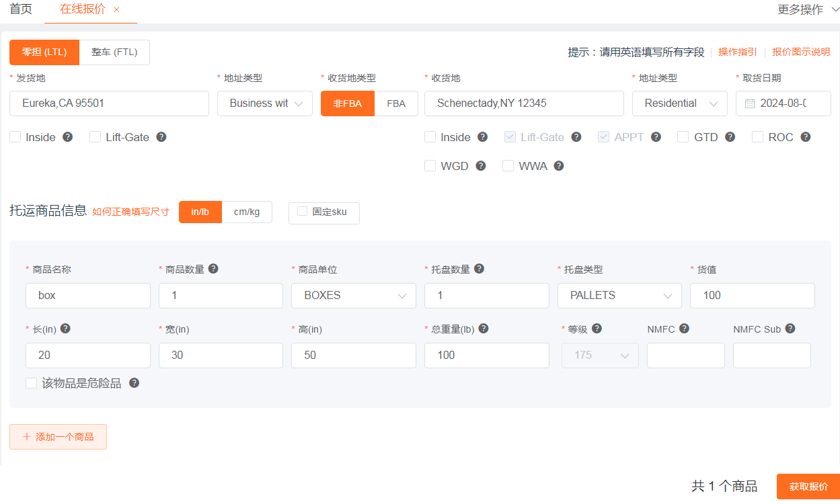This screenshot has width=840, height=504.
Task: Tick the WWA checkbox
Action: pyautogui.click(x=508, y=166)
